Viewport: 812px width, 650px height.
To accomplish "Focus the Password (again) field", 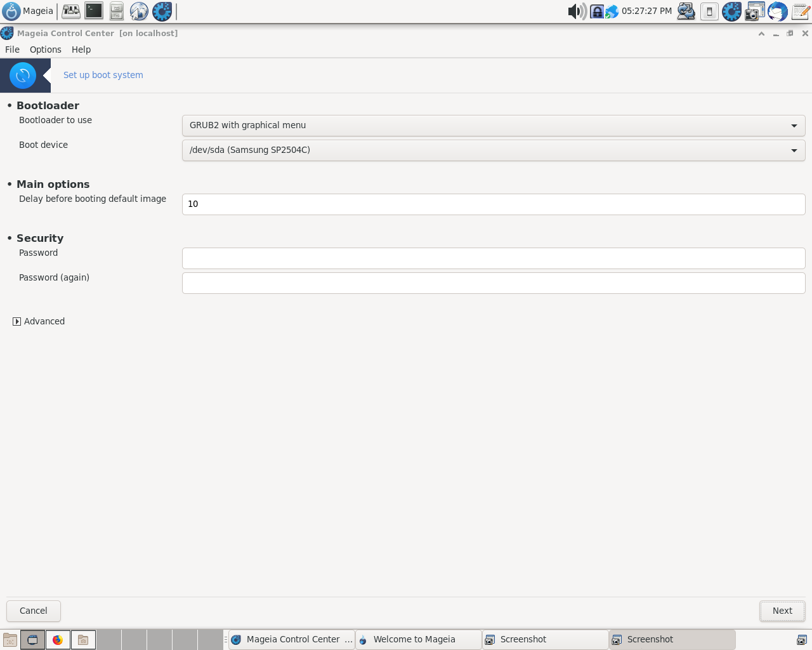I will [494, 283].
